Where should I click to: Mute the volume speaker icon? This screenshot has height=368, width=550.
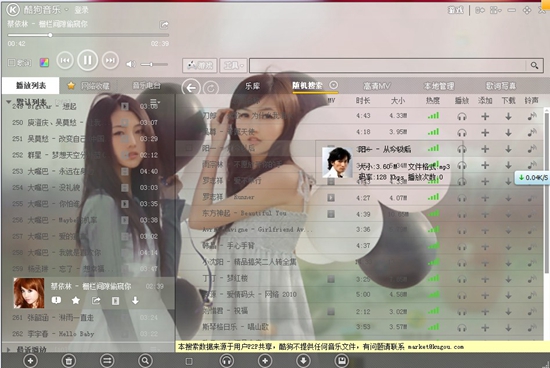[130, 64]
